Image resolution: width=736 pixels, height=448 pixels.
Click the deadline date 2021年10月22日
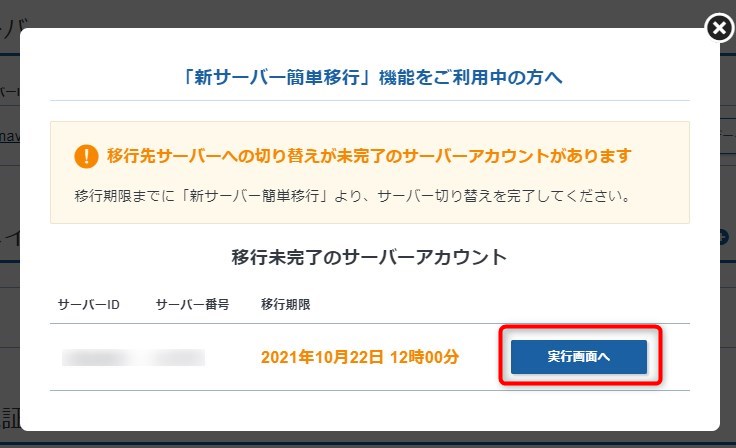point(322,357)
